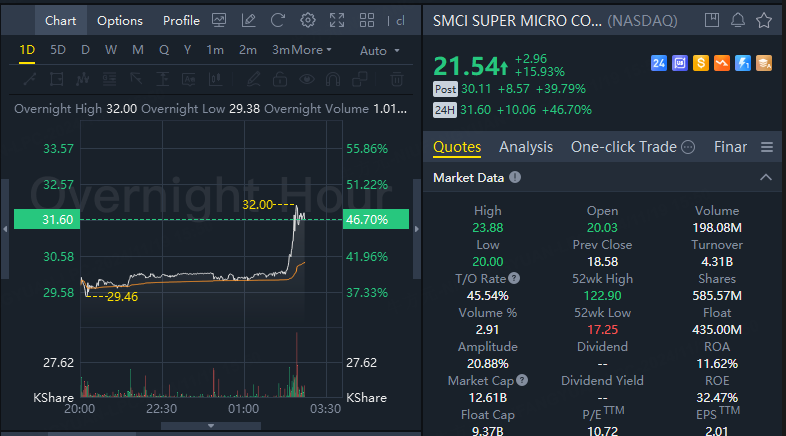Open the Analysis tab

coord(526,147)
